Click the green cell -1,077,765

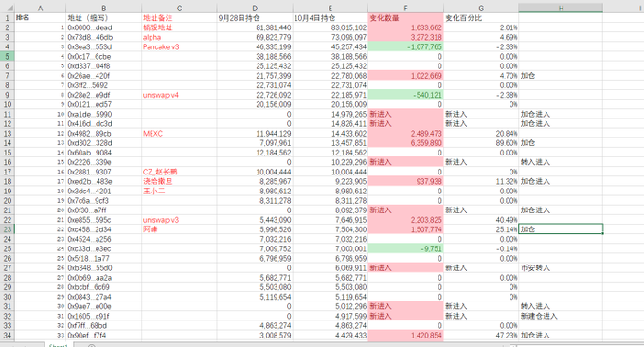tap(405, 46)
